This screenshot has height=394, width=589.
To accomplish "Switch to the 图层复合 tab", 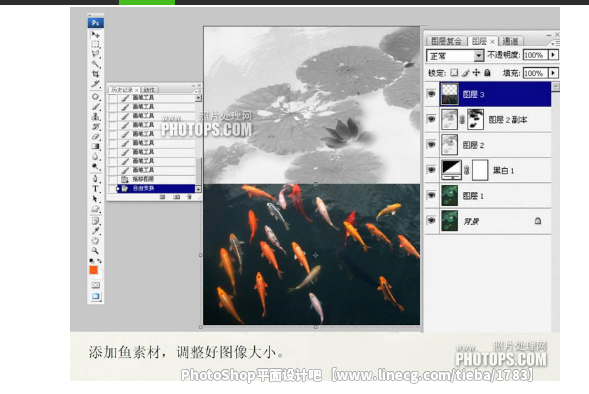I will (446, 41).
